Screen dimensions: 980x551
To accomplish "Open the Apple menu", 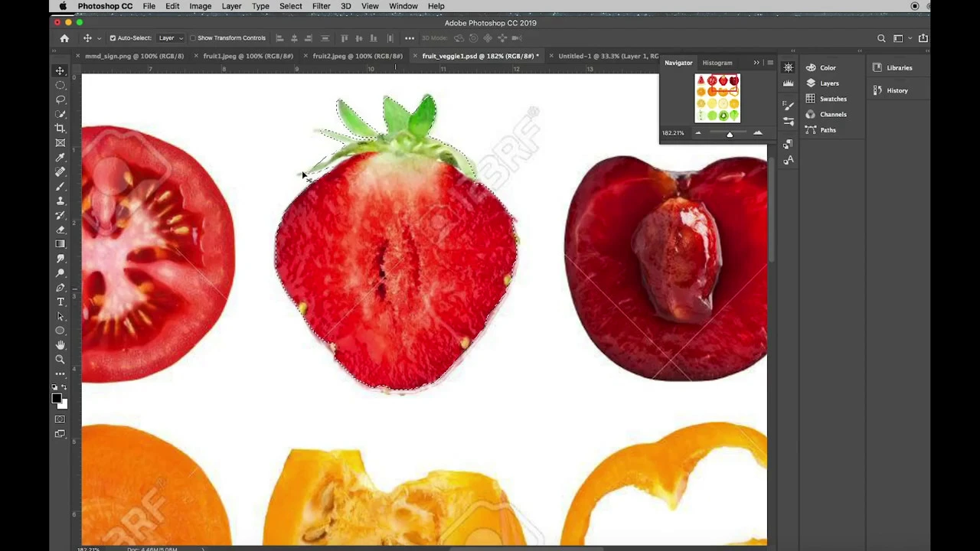I will pos(63,6).
